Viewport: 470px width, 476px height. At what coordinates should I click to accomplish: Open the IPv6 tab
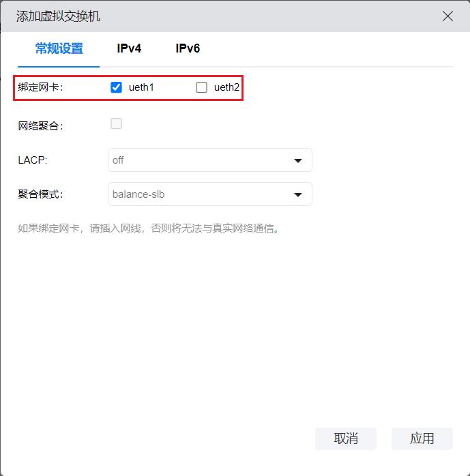pos(188,48)
